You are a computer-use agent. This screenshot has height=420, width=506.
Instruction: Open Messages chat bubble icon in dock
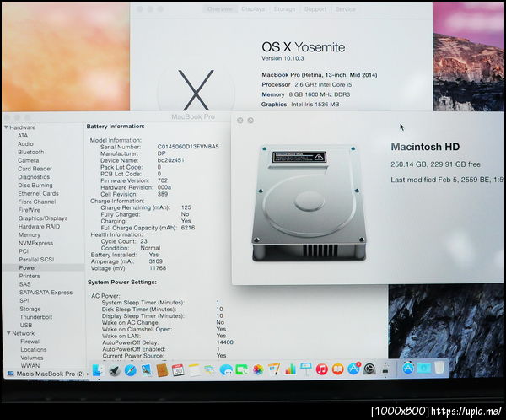pos(226,370)
